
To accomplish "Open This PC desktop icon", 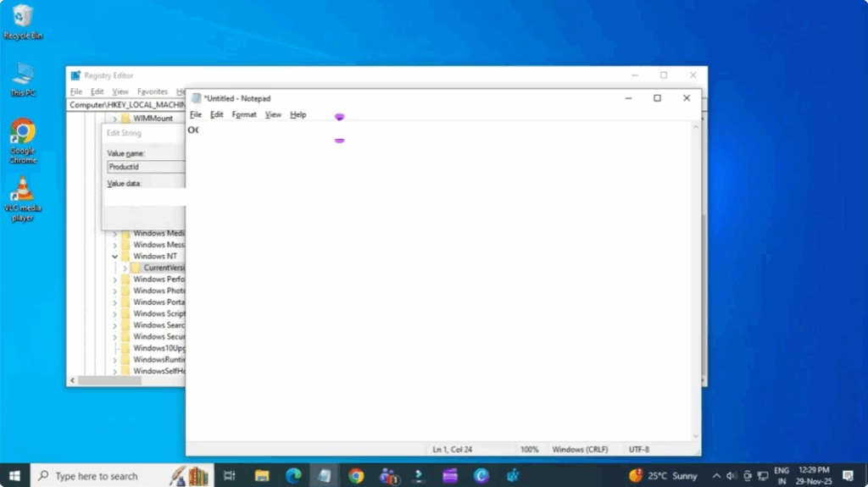I will pyautogui.click(x=23, y=80).
